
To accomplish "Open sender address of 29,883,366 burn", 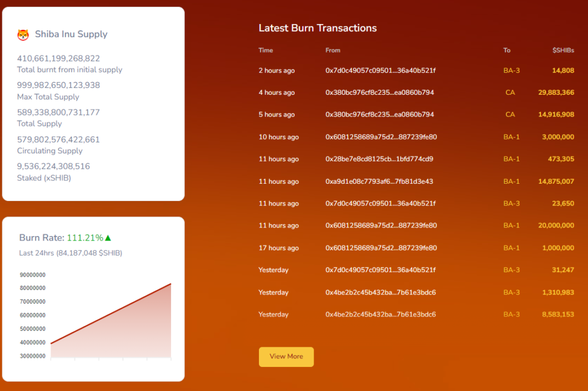I will pos(379,92).
